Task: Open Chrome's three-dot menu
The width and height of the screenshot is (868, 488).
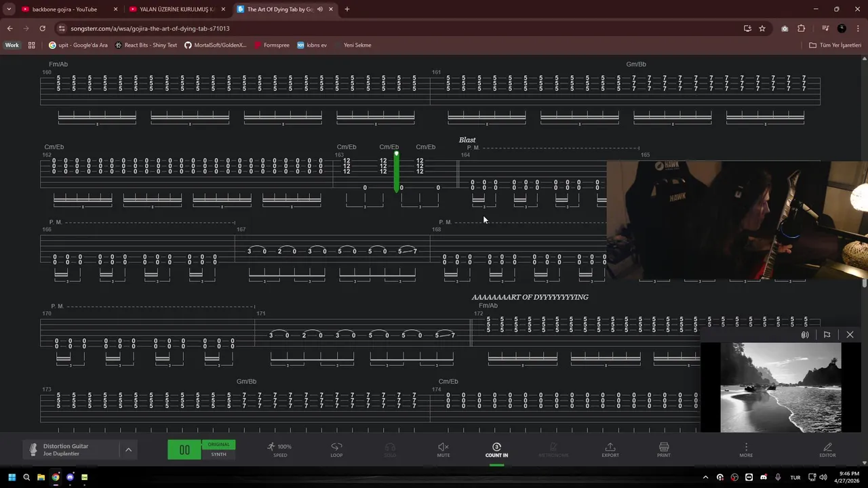Action: [x=858, y=28]
